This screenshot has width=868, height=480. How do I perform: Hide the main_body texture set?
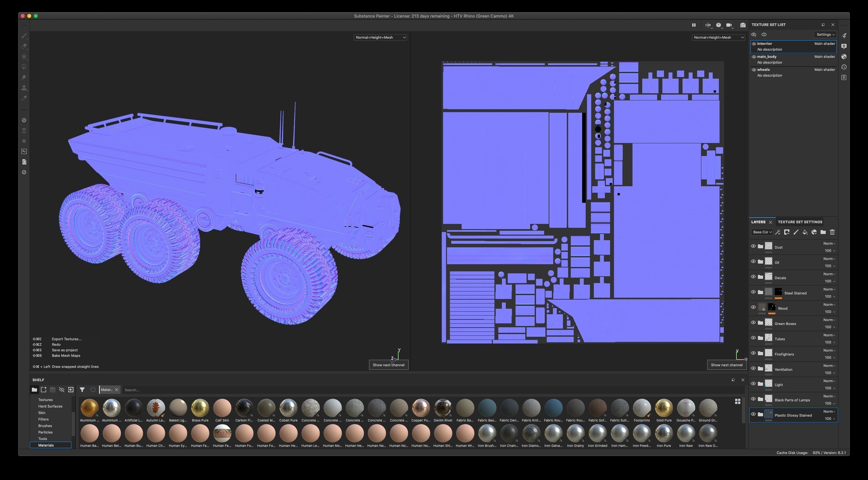point(754,57)
